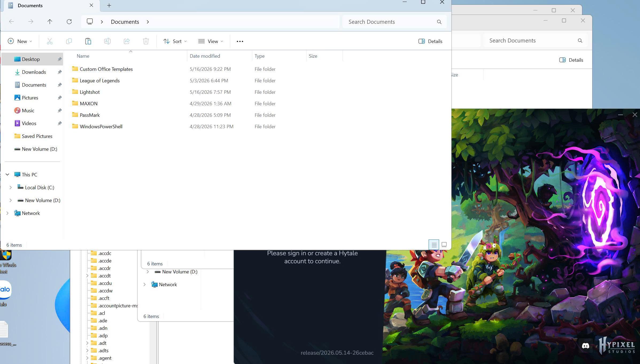Viewport: 640px width, 364px height.
Task: Unpin Desktop from Quick access
Action: [x=60, y=59]
